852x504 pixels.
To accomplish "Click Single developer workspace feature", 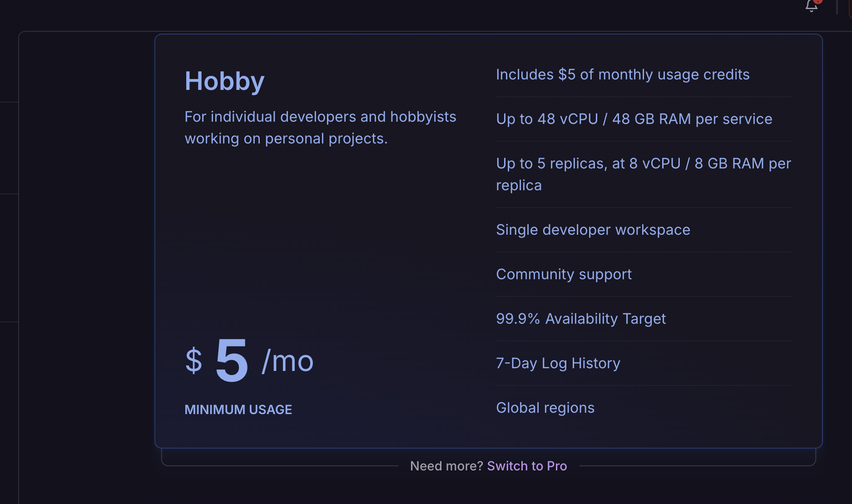I will pyautogui.click(x=593, y=230).
